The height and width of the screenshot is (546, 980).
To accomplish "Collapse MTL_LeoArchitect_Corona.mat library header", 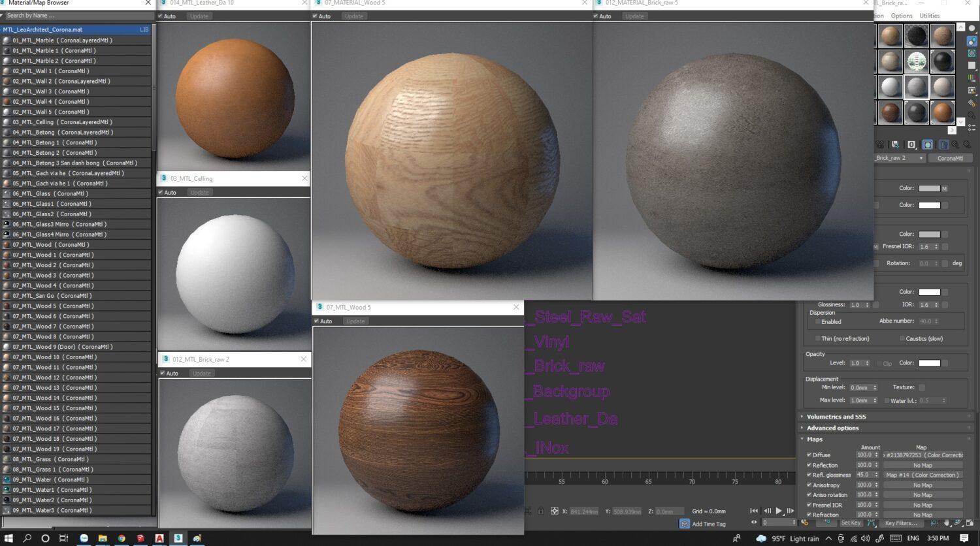I will click(76, 29).
